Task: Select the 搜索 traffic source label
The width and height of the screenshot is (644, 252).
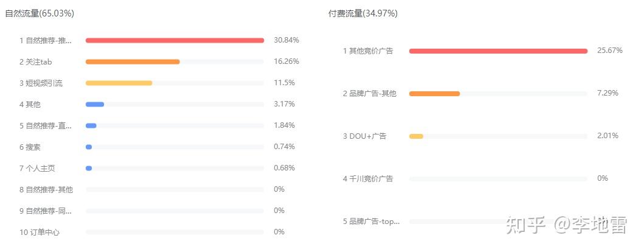Action: click(x=30, y=147)
